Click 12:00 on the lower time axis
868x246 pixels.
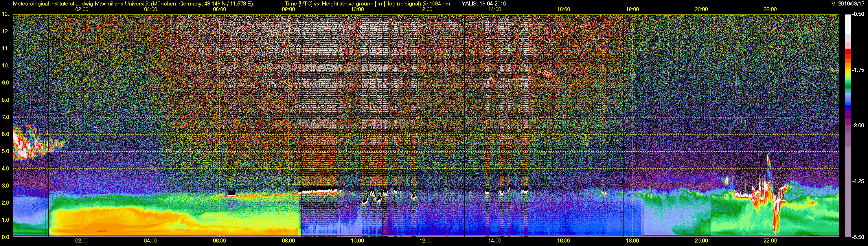426,241
